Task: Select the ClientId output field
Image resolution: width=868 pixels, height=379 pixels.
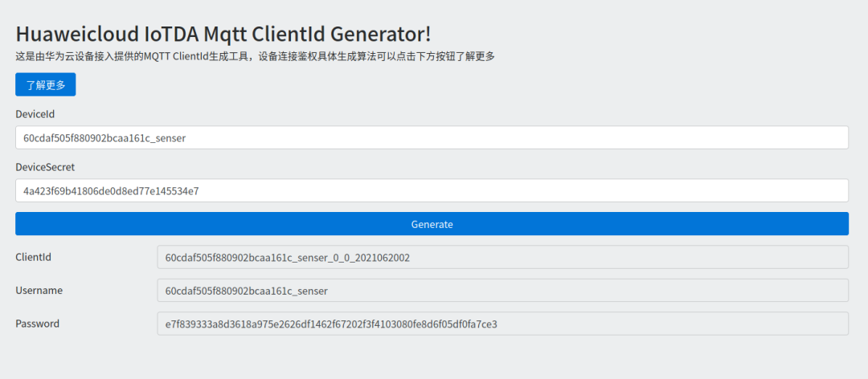Action: 502,257
